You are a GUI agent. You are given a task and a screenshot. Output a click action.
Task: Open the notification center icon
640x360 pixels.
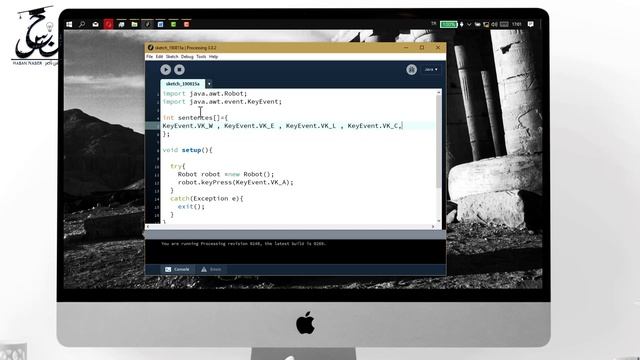[531, 24]
